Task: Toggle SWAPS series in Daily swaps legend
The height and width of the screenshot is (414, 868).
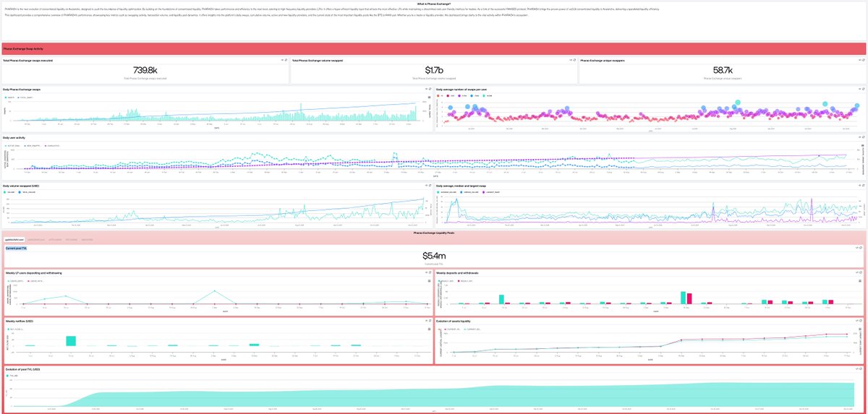Action: tap(10, 97)
